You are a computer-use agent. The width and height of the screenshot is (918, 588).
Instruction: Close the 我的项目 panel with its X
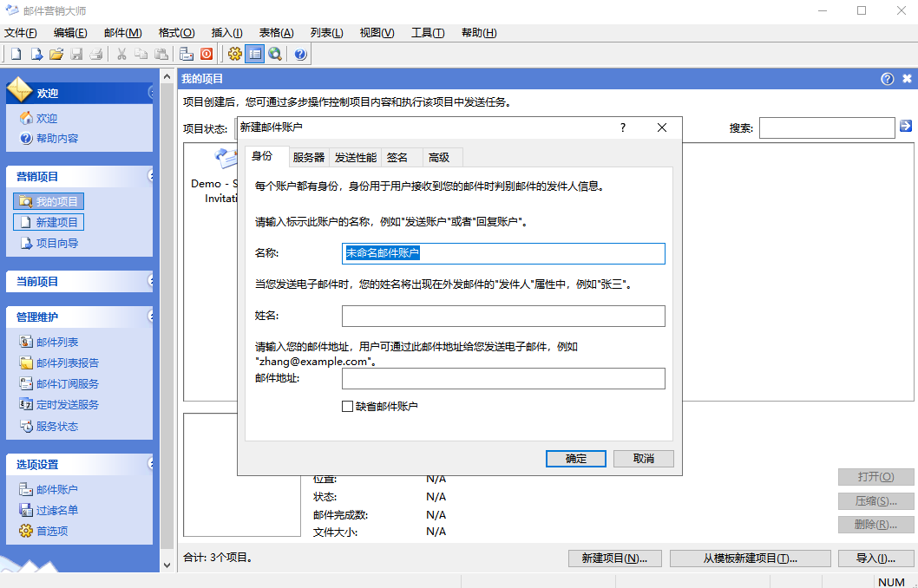907,78
